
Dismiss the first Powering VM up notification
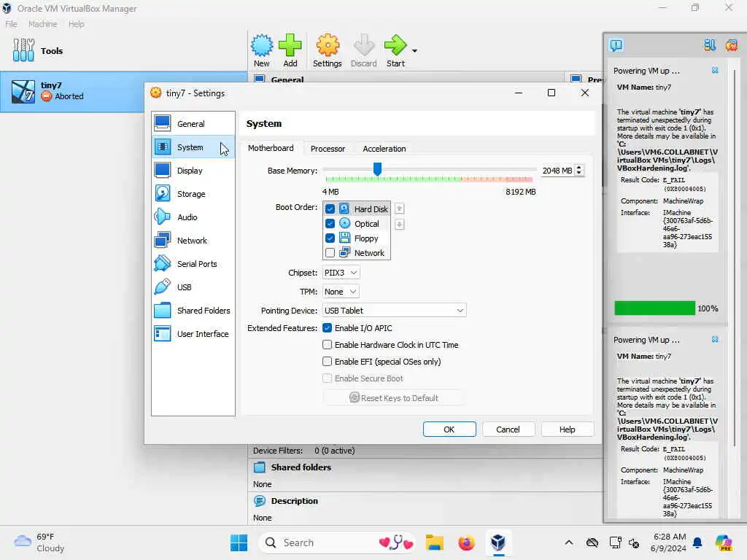tap(715, 71)
